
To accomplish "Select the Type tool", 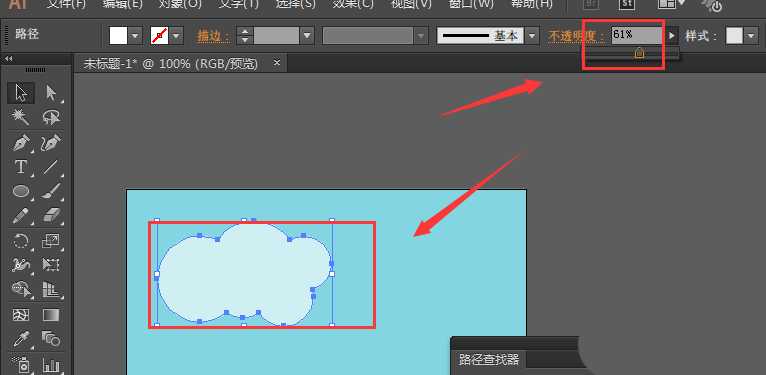I will click(21, 167).
